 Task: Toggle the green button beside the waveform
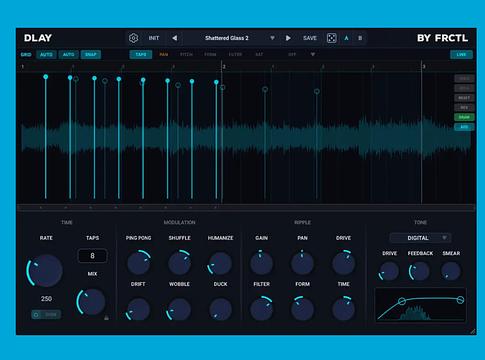tap(464, 117)
